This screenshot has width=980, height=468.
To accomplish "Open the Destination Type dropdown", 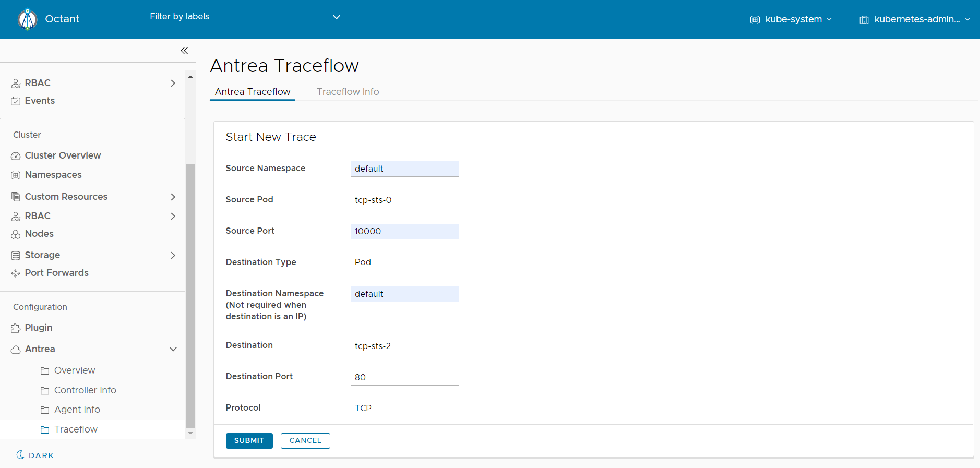I will coord(375,262).
